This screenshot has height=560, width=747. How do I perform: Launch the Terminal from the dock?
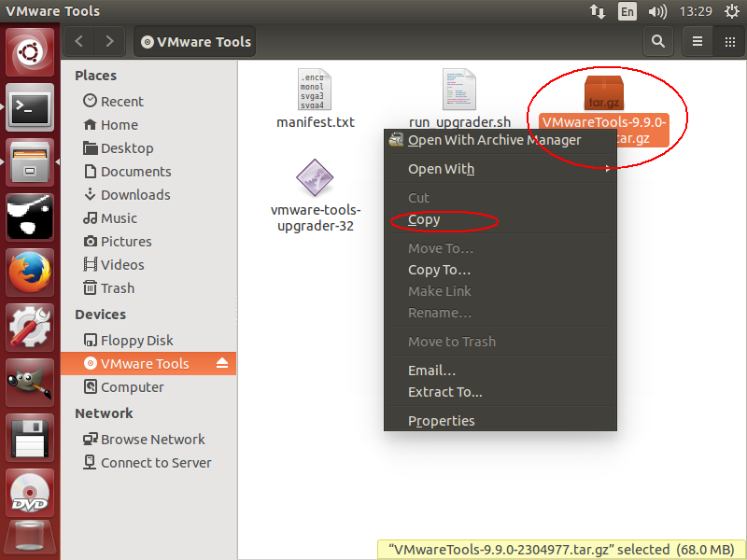pos(30,108)
